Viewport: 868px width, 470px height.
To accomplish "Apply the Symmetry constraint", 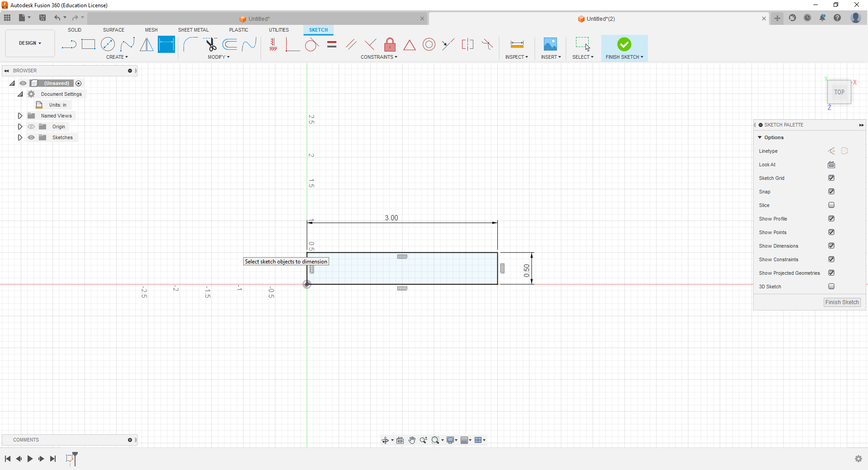I will [467, 44].
